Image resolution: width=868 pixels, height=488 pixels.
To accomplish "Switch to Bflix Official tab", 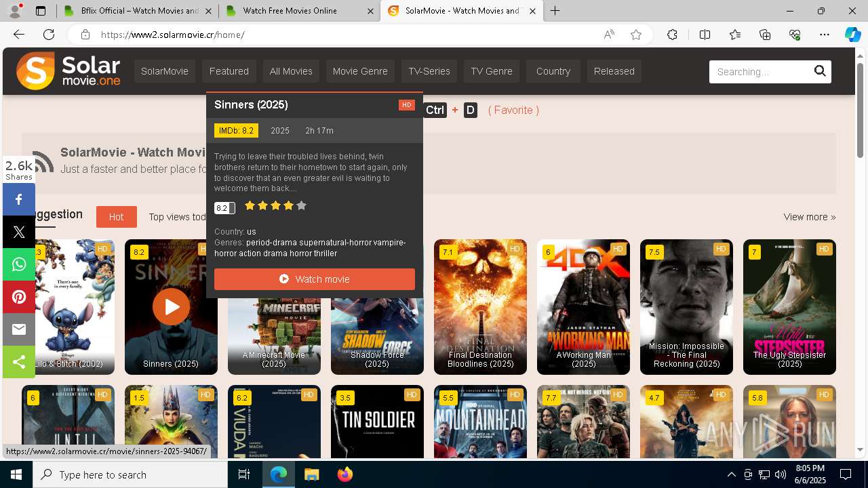I will pyautogui.click(x=138, y=11).
